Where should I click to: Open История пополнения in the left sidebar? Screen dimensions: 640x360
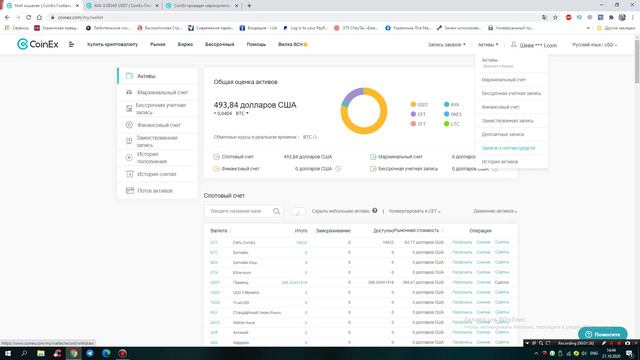click(x=157, y=158)
